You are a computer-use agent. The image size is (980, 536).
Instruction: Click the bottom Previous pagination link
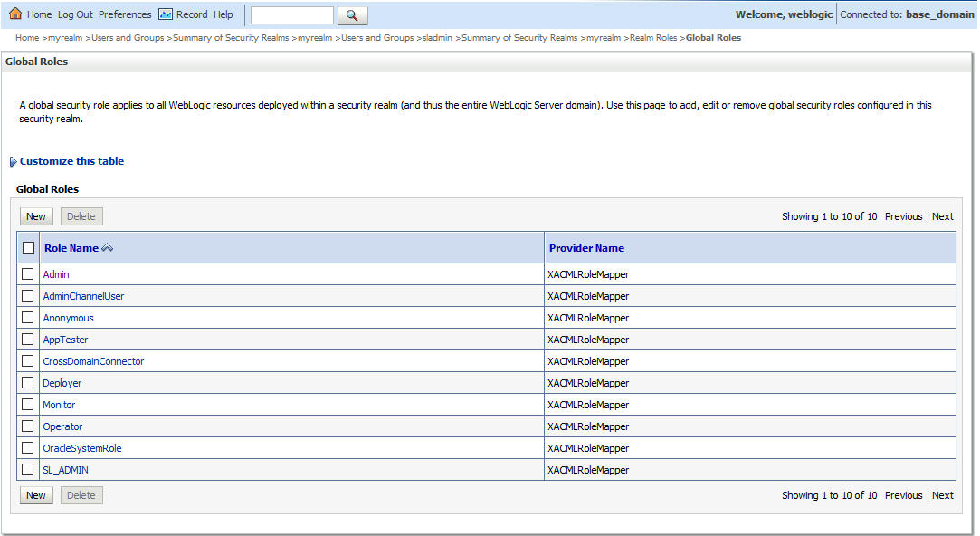click(x=903, y=495)
